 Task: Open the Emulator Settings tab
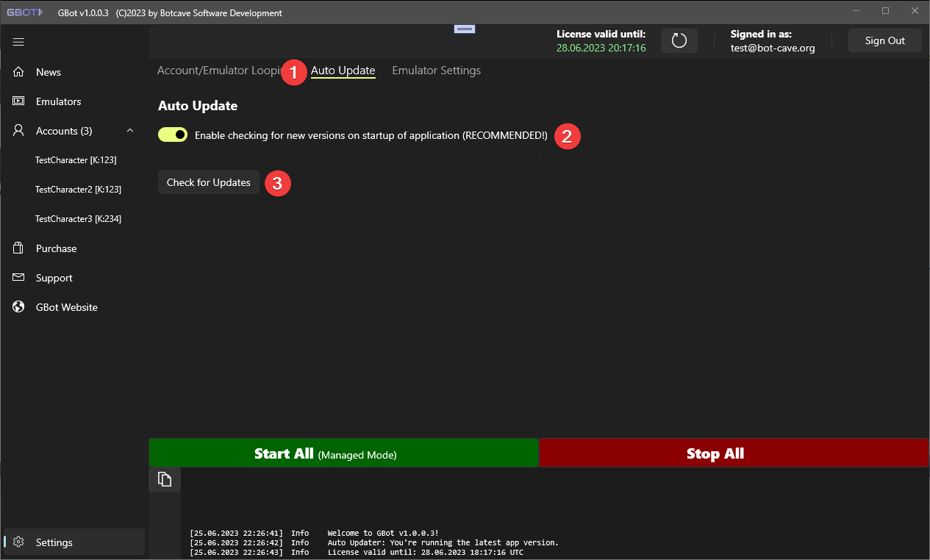[x=436, y=71]
